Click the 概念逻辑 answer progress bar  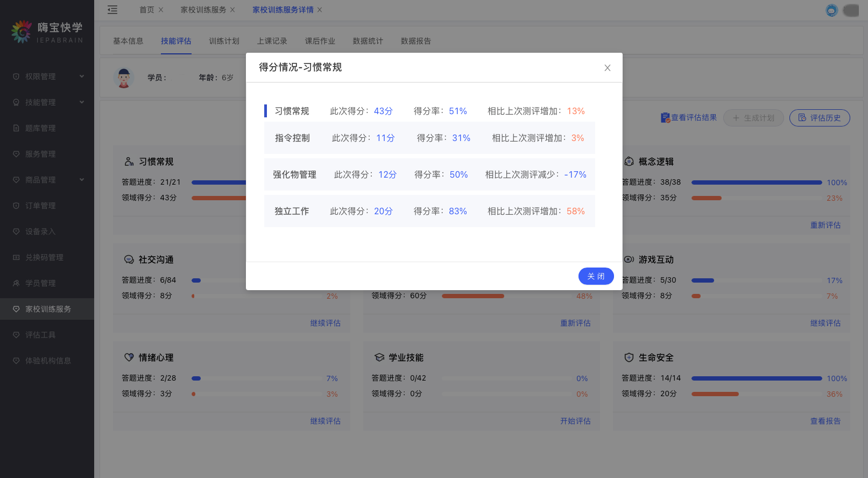(756, 182)
